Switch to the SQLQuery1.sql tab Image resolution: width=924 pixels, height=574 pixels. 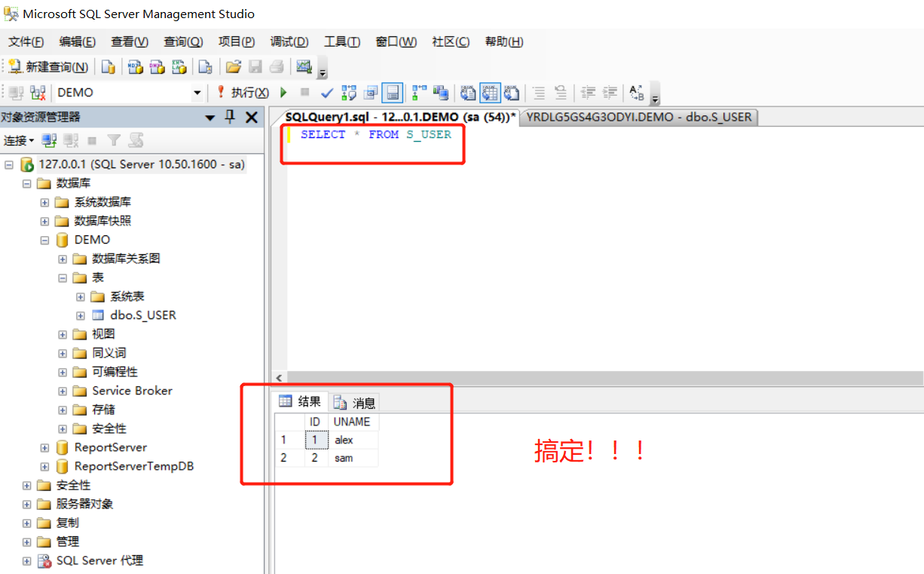pyautogui.click(x=401, y=117)
